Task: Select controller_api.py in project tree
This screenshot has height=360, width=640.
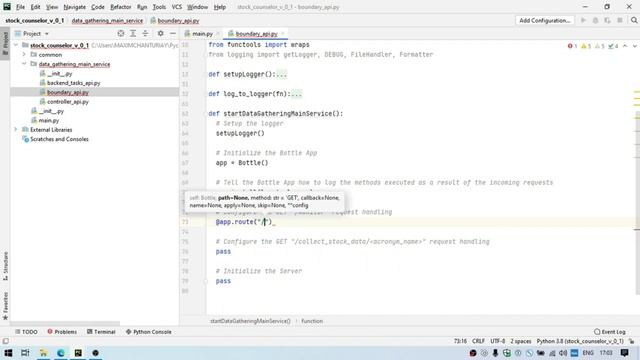Action: (68, 102)
